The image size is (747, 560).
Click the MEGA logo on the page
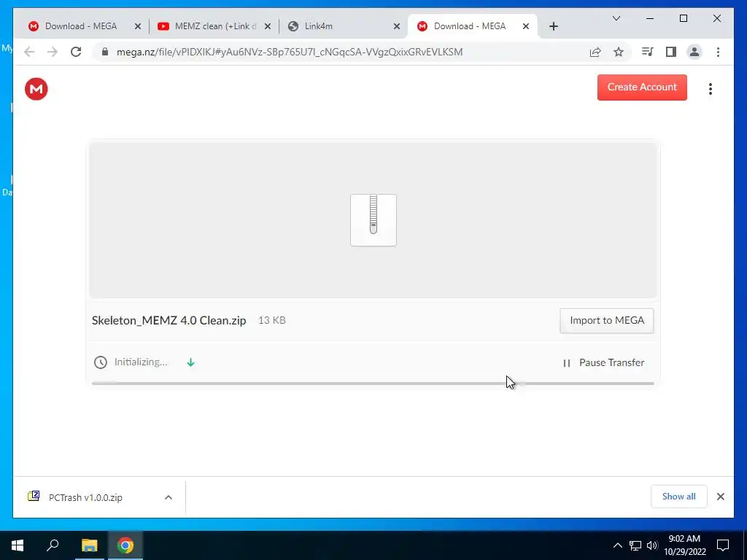[x=36, y=89]
